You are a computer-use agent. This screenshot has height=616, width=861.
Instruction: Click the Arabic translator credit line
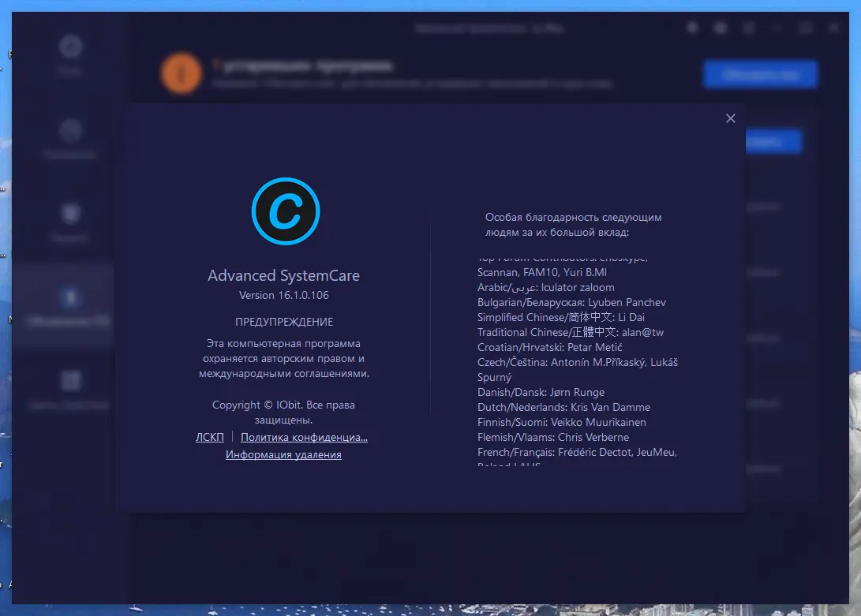546,287
